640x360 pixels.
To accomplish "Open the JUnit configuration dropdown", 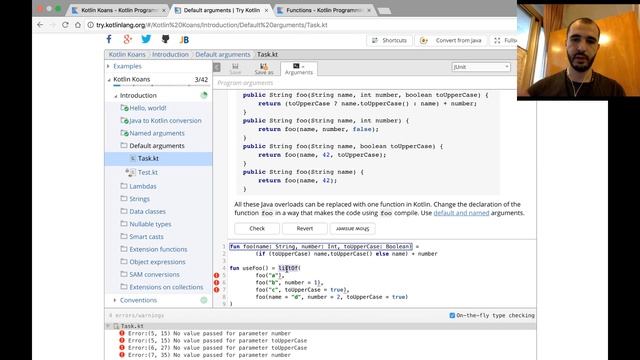I will pyautogui.click(x=481, y=67).
